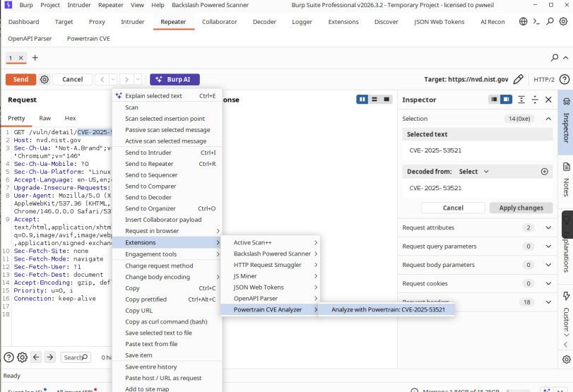Open Powertrain CVE tab

(x=88, y=38)
